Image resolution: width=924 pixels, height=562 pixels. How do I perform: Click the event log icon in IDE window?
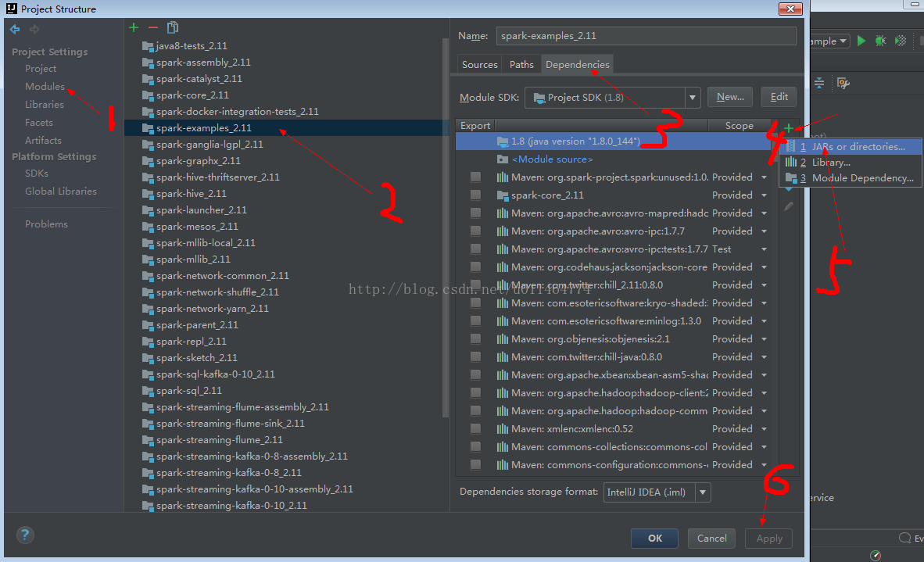coord(904,538)
